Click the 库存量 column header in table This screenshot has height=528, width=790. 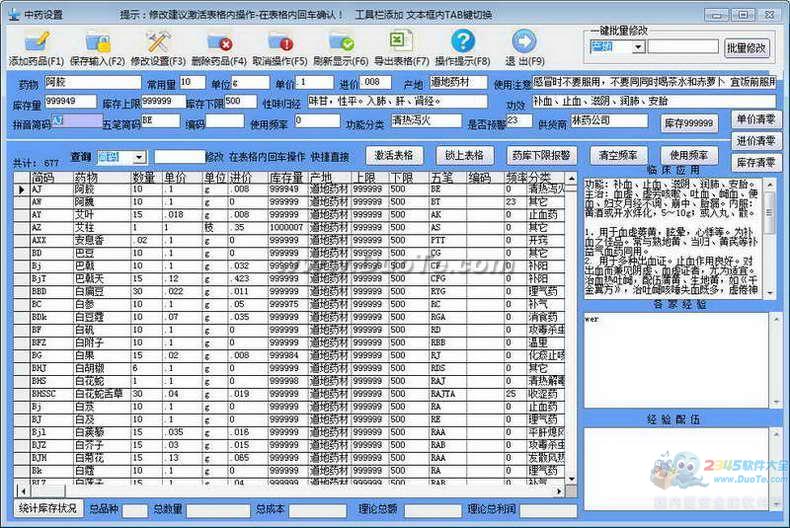coord(287,177)
